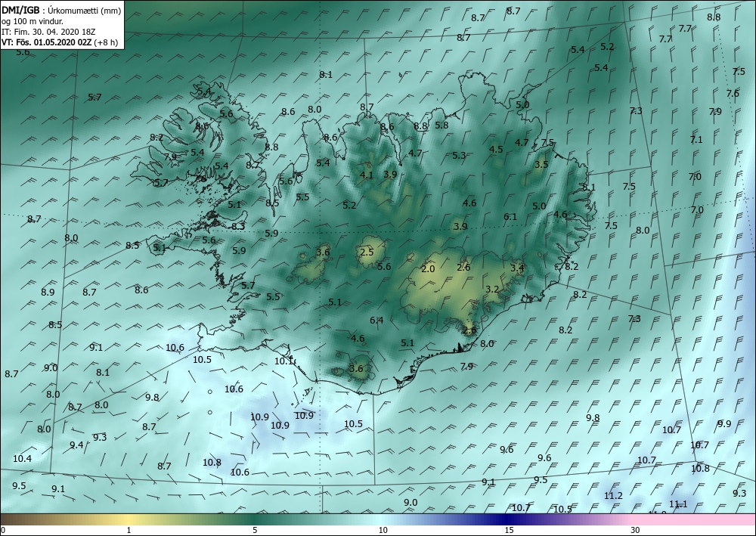The image size is (756, 536).
Task: Pick the yellow section of the color scale
Action: click(129, 519)
